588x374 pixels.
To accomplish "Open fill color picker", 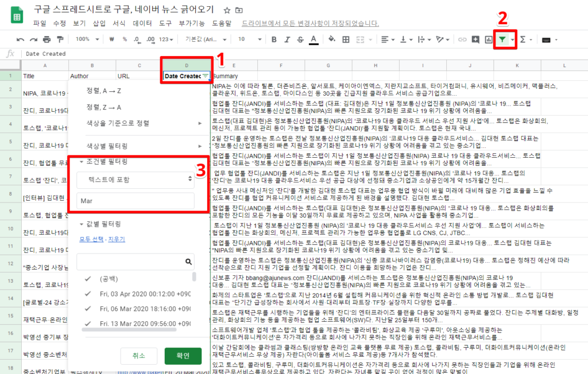I will (x=331, y=40).
